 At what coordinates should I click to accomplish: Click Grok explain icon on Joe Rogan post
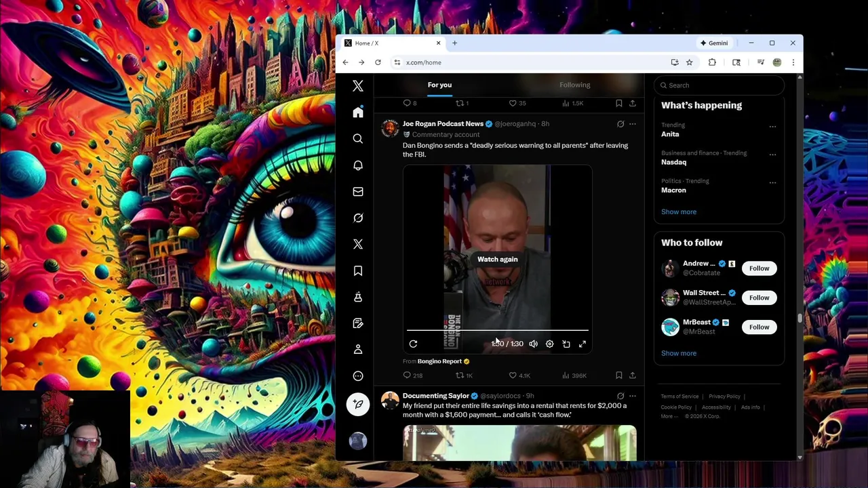[620, 124]
